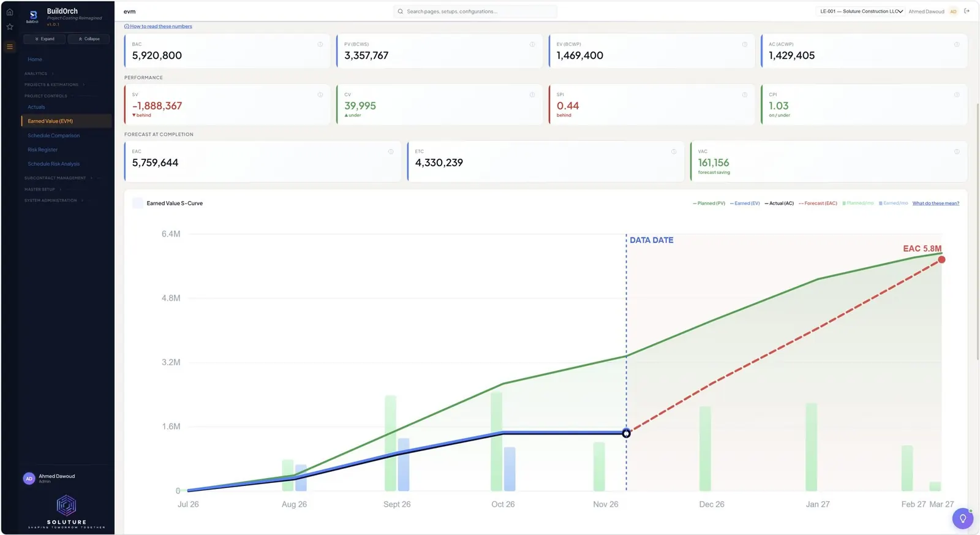
Task: Click the Expand all button
Action: pos(44,39)
